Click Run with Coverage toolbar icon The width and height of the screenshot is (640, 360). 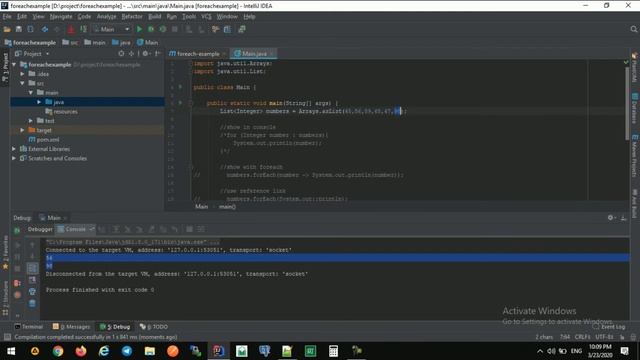click(x=163, y=29)
